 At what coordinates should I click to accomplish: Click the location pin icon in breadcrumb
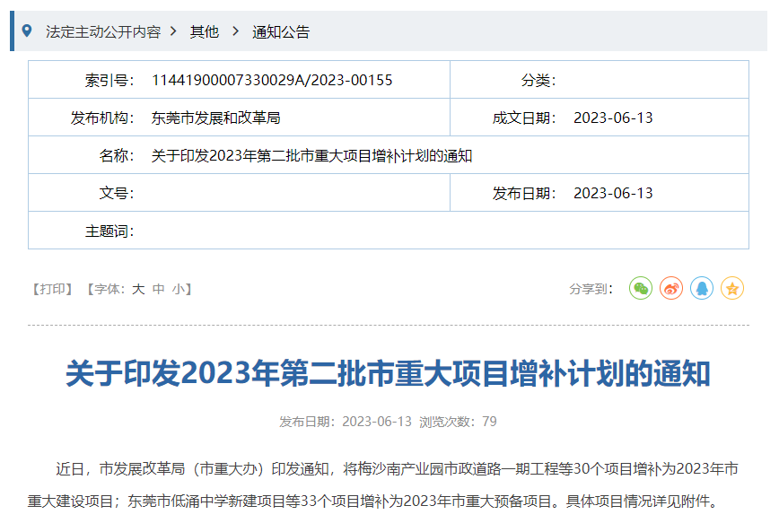[x=27, y=31]
